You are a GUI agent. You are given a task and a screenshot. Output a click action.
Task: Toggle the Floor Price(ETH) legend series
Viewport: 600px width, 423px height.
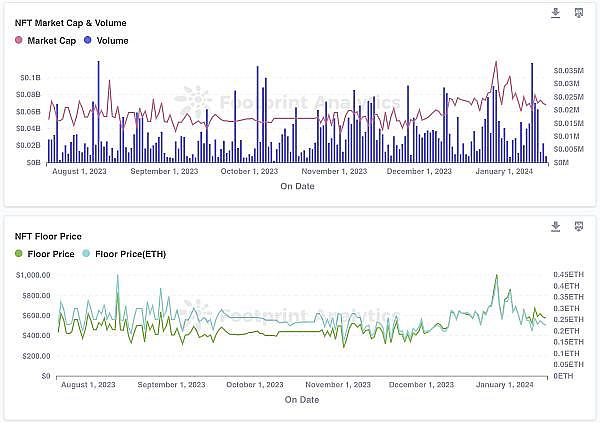pos(123,254)
